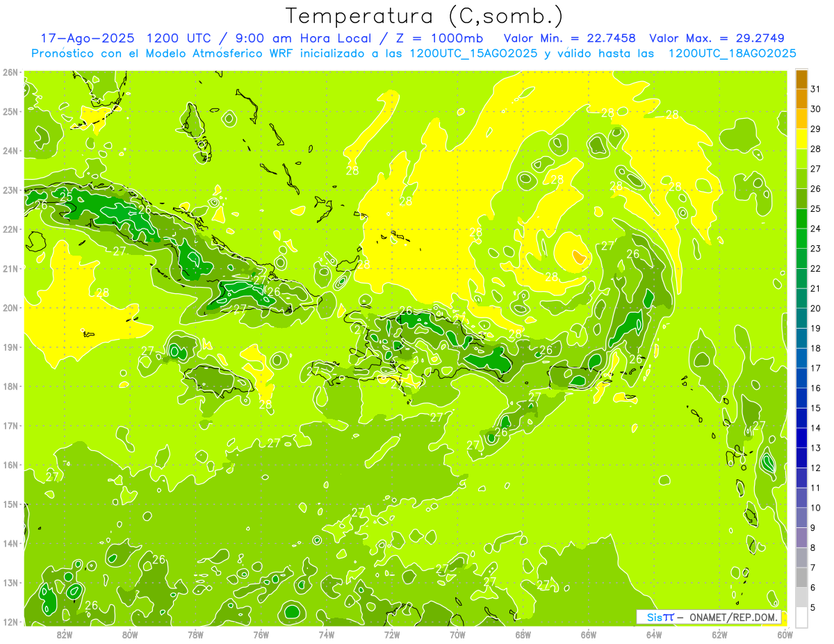This screenshot has width=834, height=644.
Task: Click the 31 value on the color scale
Action: [816, 89]
